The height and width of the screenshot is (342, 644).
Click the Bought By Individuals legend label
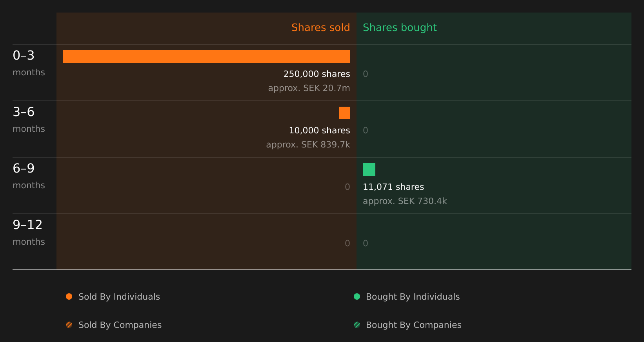(413, 297)
